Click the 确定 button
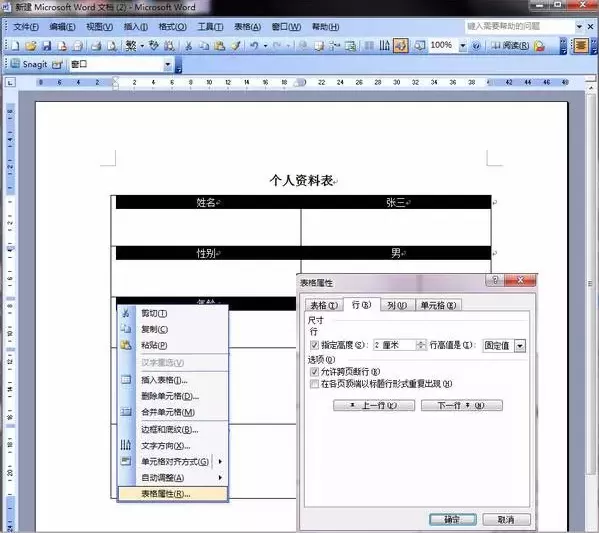The width and height of the screenshot is (599, 533). 453,520
